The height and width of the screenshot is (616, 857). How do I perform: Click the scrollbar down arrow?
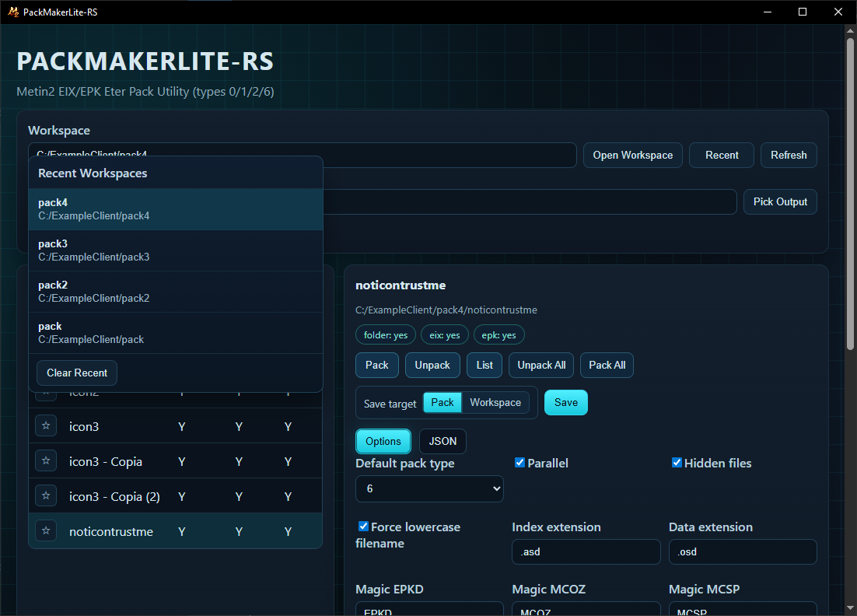point(850,607)
